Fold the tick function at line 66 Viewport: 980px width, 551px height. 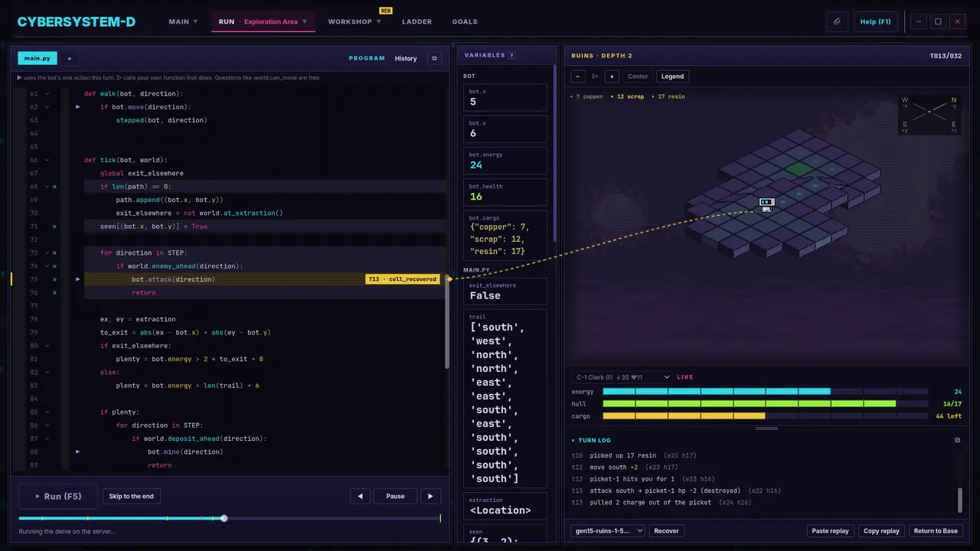coord(47,160)
